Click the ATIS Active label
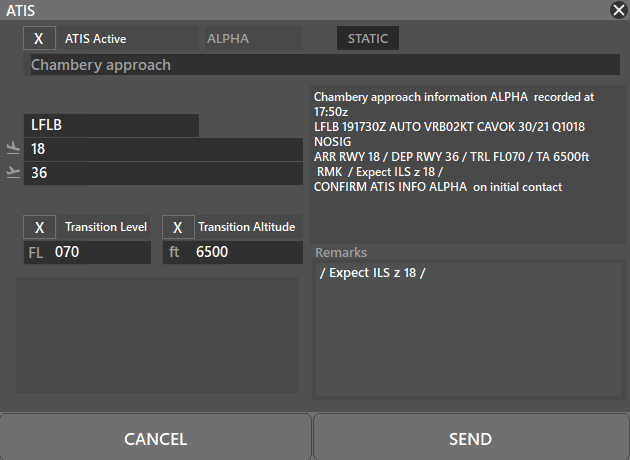 (96, 39)
